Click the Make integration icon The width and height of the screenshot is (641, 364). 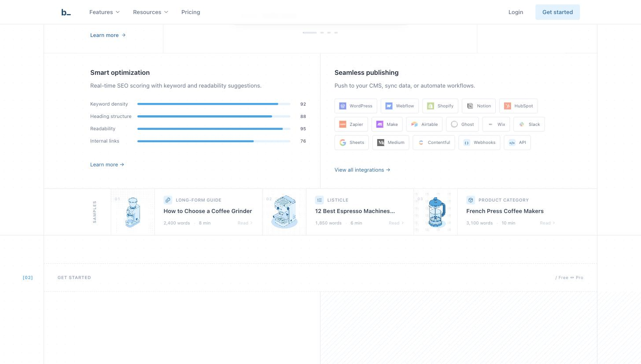[x=380, y=125]
